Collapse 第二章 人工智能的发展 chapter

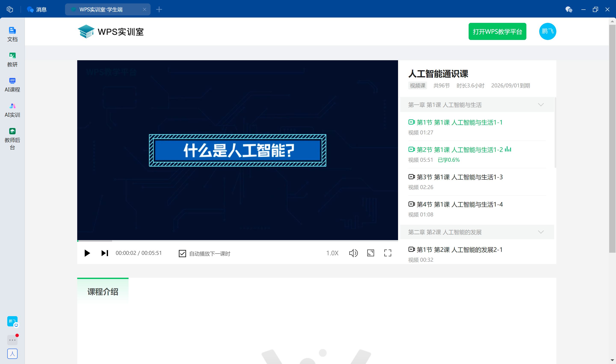[x=540, y=232]
